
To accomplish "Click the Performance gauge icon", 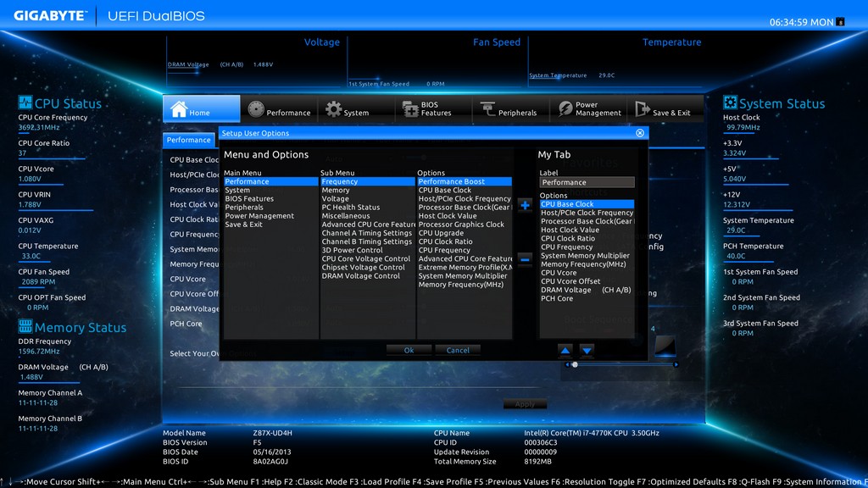I will 256,109.
